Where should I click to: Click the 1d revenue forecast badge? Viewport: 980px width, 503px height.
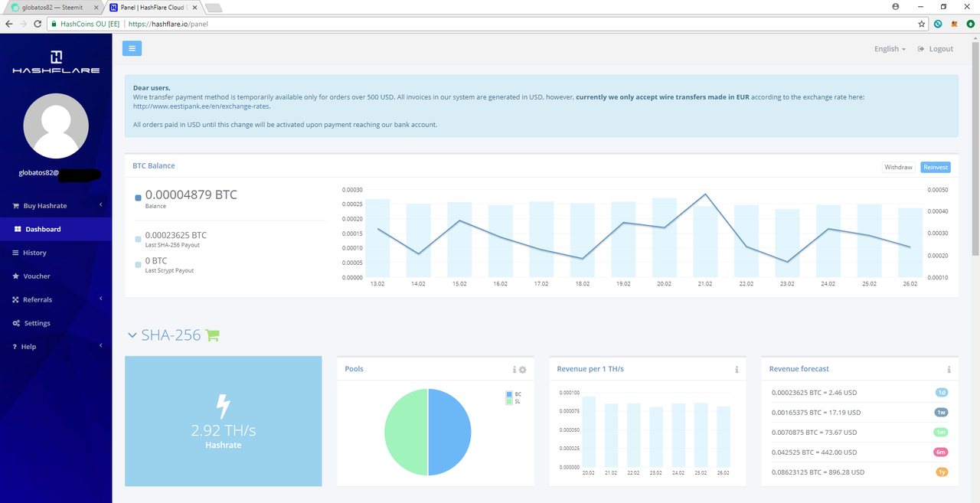click(x=942, y=392)
